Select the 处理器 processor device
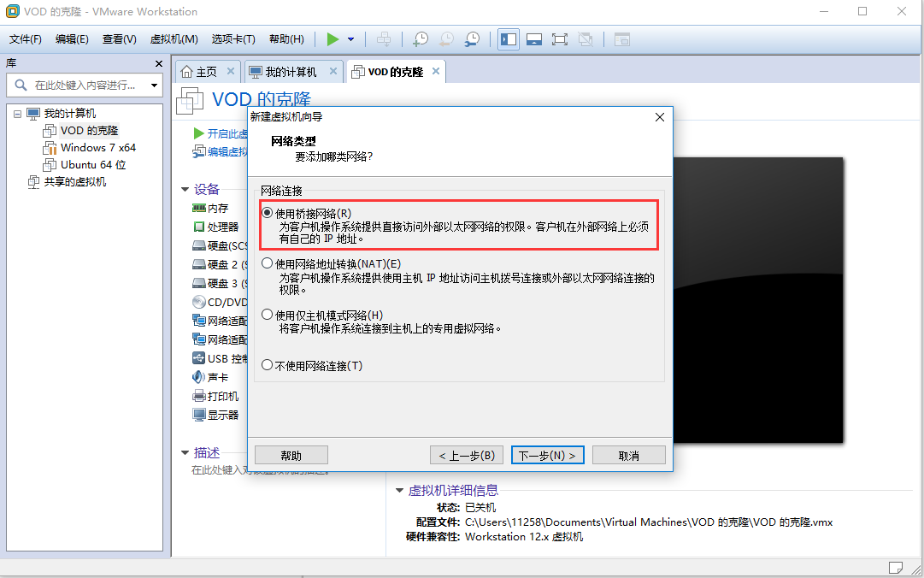 click(215, 227)
